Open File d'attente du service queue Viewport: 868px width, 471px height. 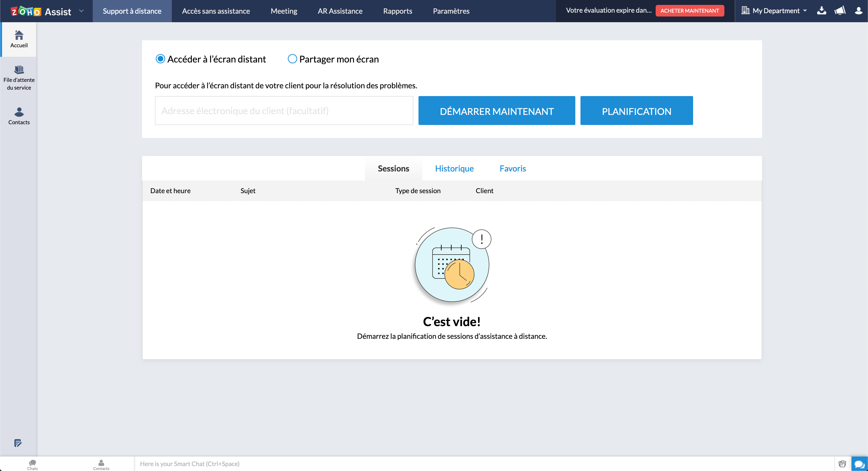click(x=19, y=78)
